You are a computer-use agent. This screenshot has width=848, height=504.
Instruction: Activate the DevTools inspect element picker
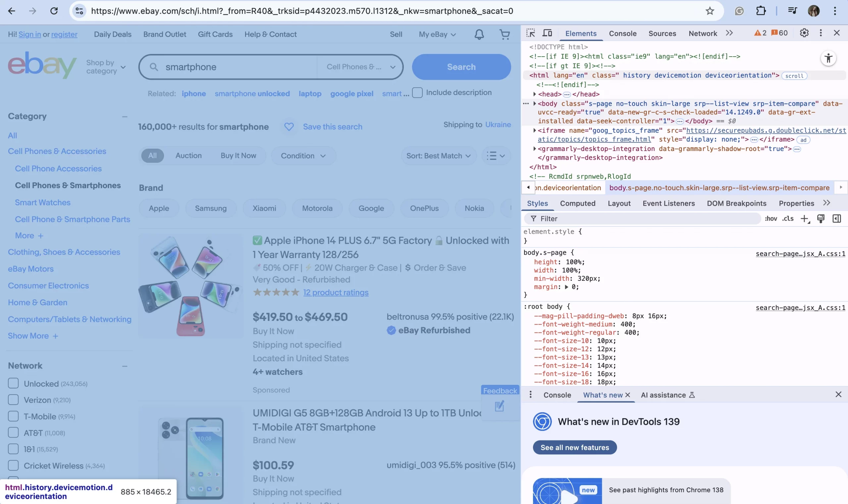coord(530,33)
